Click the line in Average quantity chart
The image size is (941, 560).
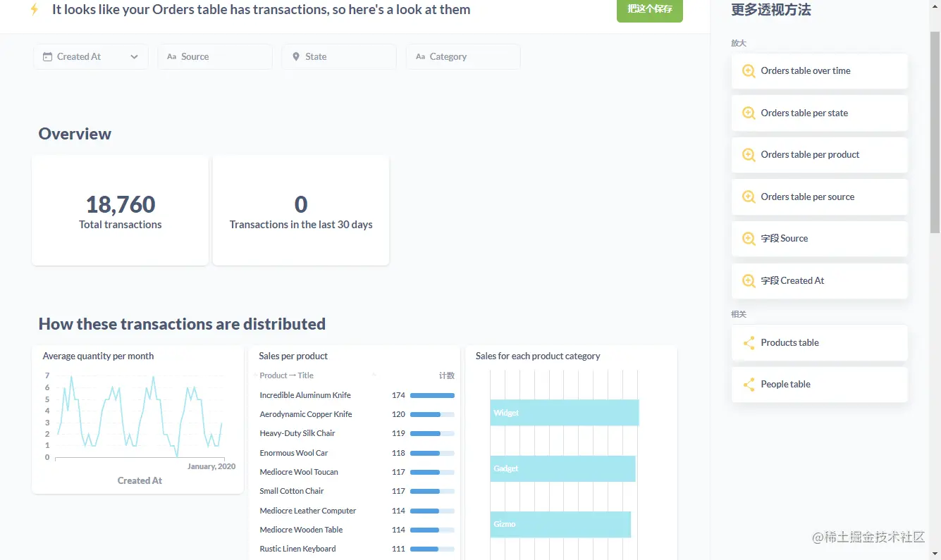point(141,416)
